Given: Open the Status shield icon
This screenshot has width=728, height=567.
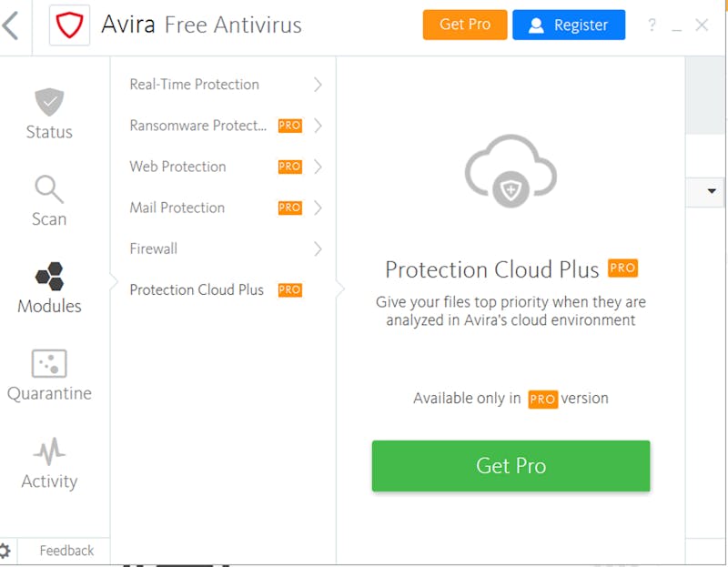Looking at the screenshot, I should click(49, 102).
